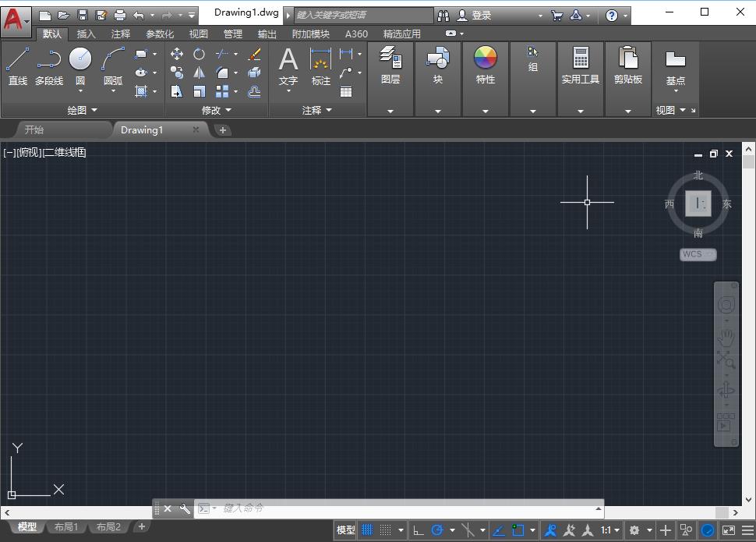This screenshot has width=756, height=542.
Task: Expand the 圆 (Circle) options arrow
Action: (x=80, y=91)
